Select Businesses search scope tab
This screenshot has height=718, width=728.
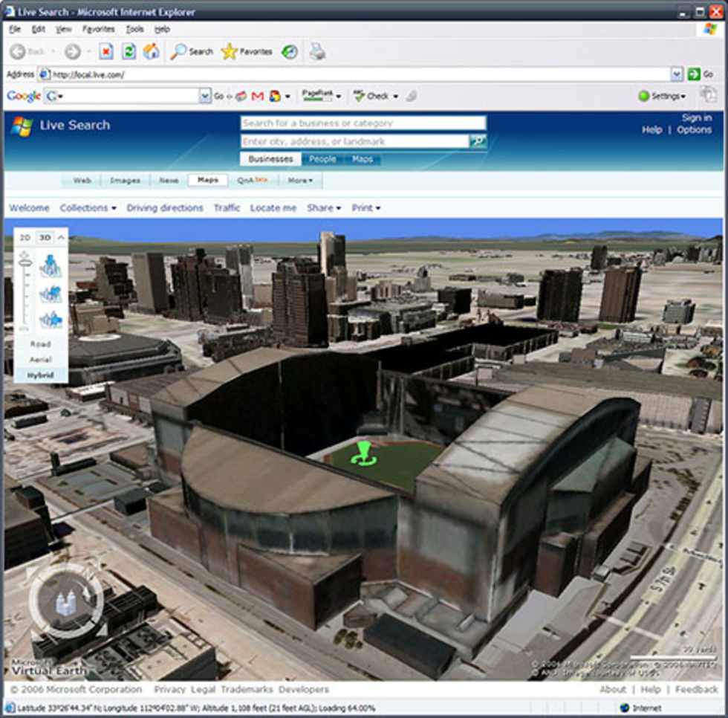[x=270, y=159]
